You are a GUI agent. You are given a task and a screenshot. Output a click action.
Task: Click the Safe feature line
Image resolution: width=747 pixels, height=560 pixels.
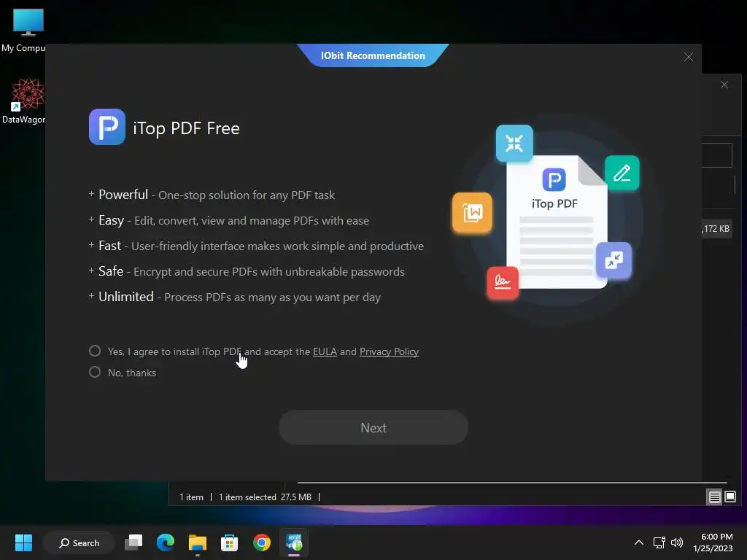point(247,271)
